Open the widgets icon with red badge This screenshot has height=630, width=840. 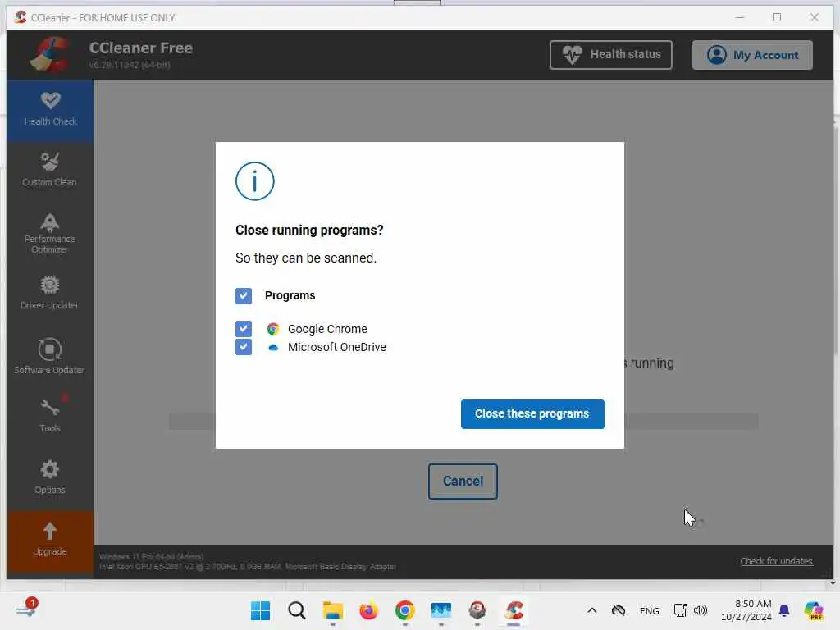coord(27,609)
